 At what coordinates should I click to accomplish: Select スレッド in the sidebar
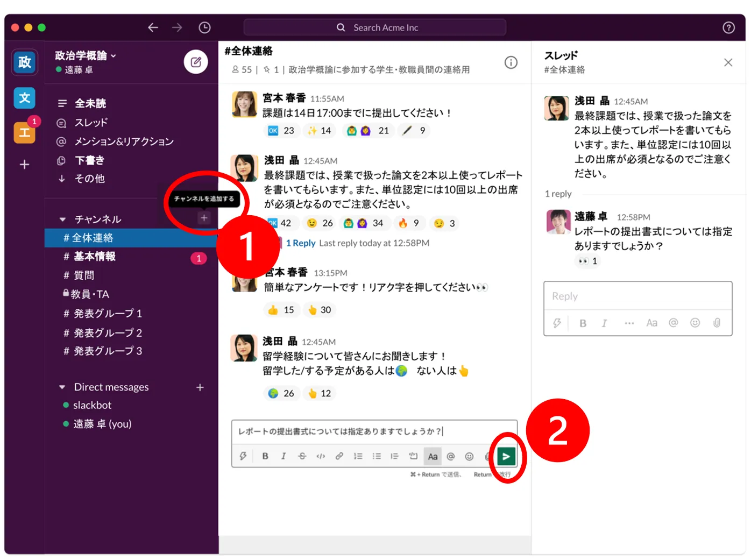click(91, 123)
